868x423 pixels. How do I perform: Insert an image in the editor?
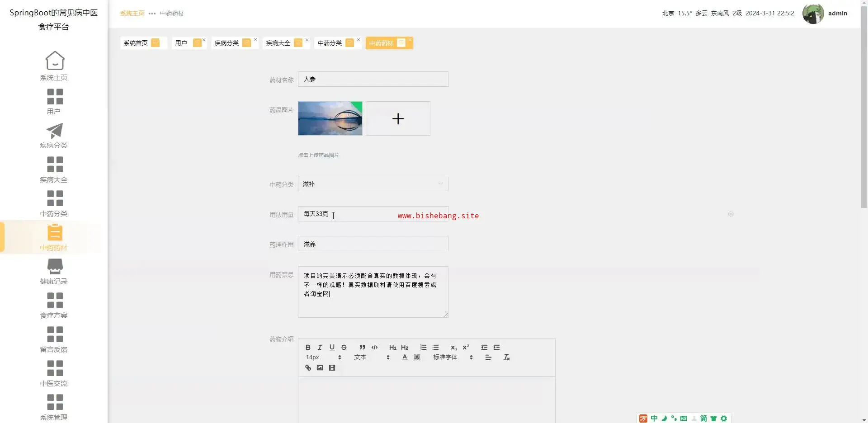320,368
